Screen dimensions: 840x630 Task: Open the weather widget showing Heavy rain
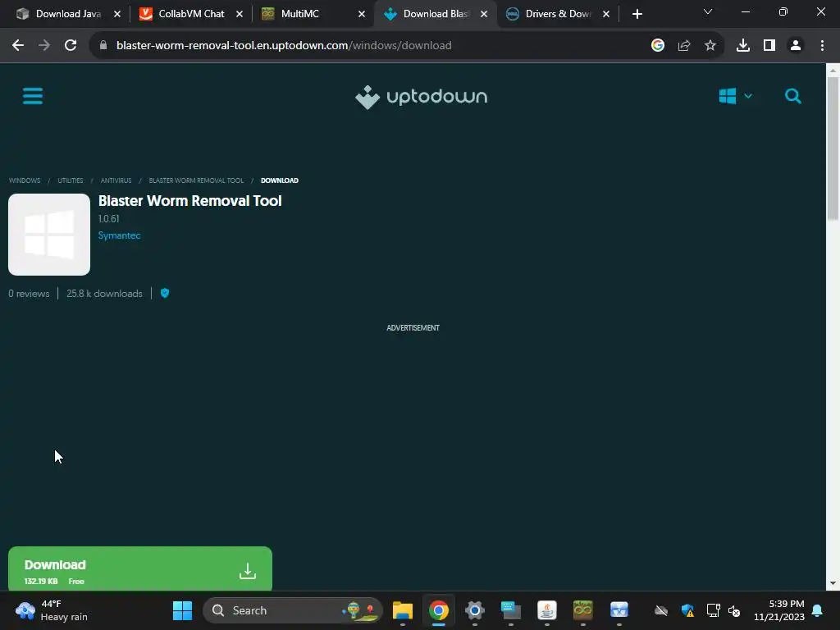coord(52,610)
